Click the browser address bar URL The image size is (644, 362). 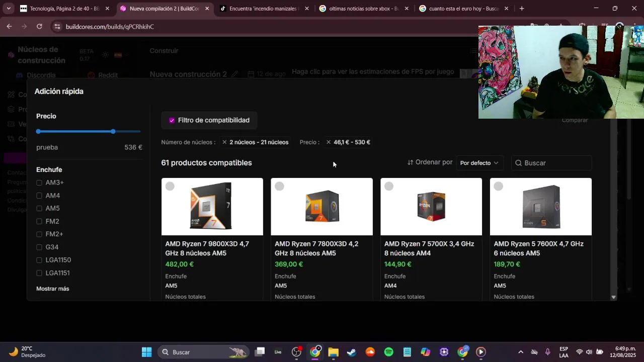[110, 27]
